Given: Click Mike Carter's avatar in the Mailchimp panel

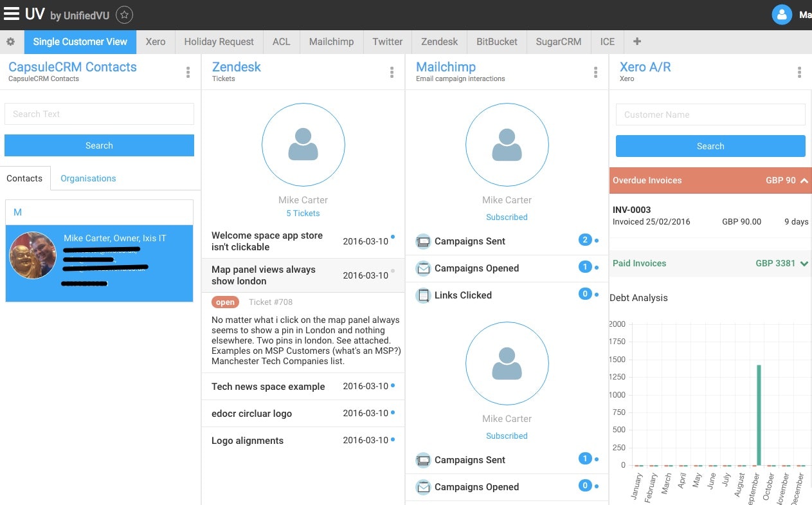Looking at the screenshot, I should (507, 145).
